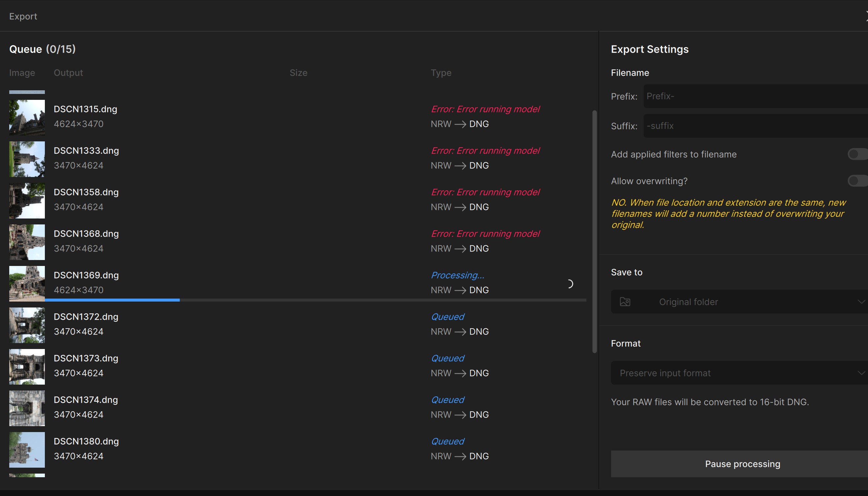Image resolution: width=868 pixels, height=496 pixels.
Task: Click the queue list scrollbar
Action: click(x=595, y=232)
